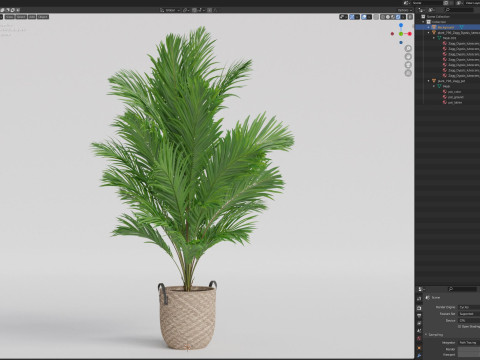Open the Device dropdown
Viewport: 480px width, 360px height.
469,321
